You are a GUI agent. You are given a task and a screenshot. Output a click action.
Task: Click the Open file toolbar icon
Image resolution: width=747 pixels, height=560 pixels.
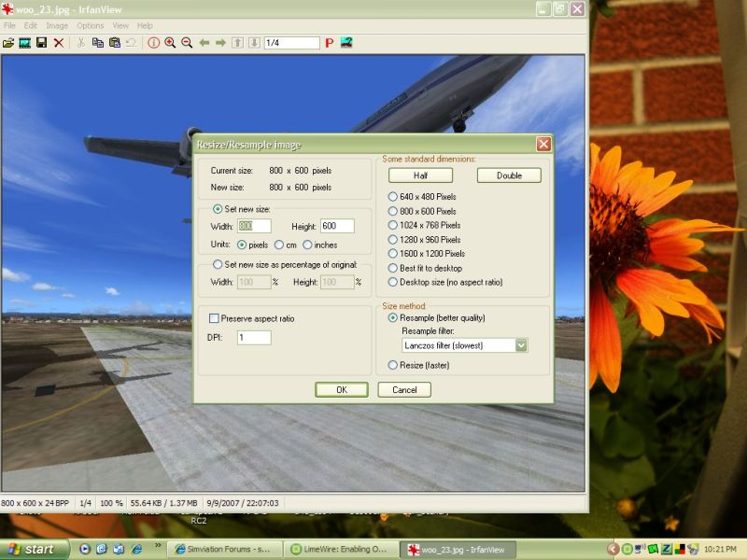click(8, 43)
